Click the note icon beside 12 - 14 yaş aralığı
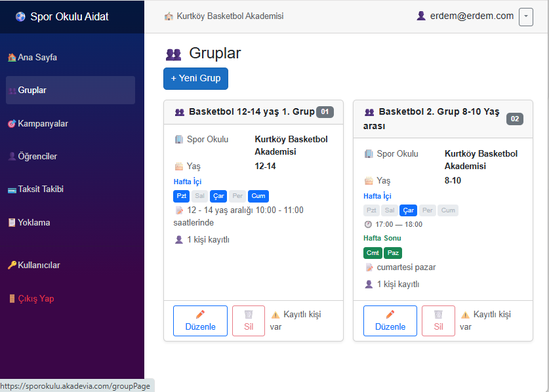The height and width of the screenshot is (392, 549). [x=179, y=210]
